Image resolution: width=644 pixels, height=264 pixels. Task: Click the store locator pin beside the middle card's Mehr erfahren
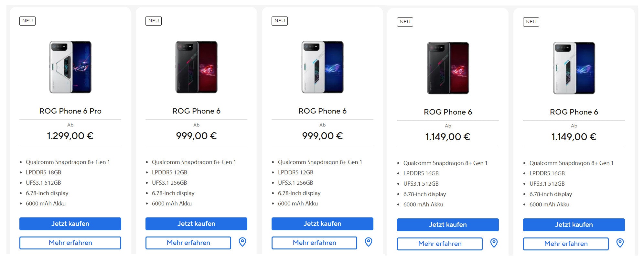(x=368, y=241)
